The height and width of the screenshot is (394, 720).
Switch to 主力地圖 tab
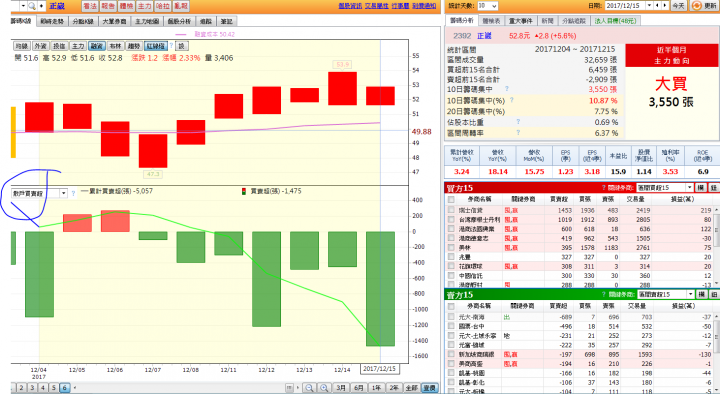[147, 21]
